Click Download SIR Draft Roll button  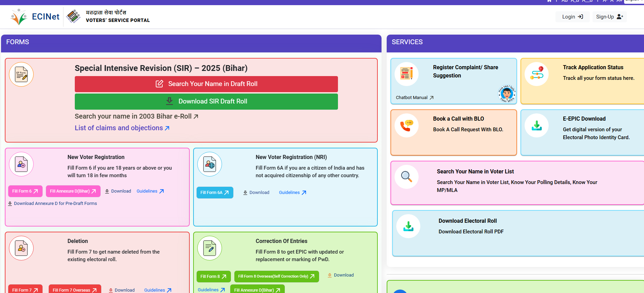tap(206, 101)
